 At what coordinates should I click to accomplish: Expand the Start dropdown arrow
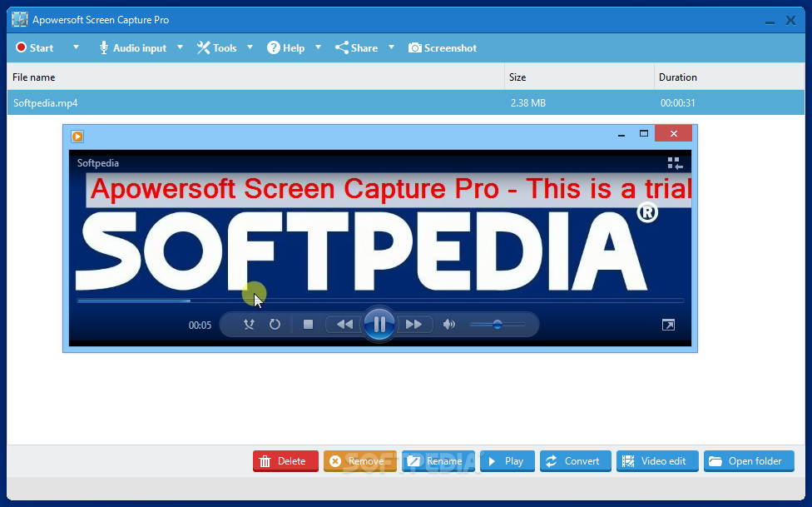(x=77, y=47)
